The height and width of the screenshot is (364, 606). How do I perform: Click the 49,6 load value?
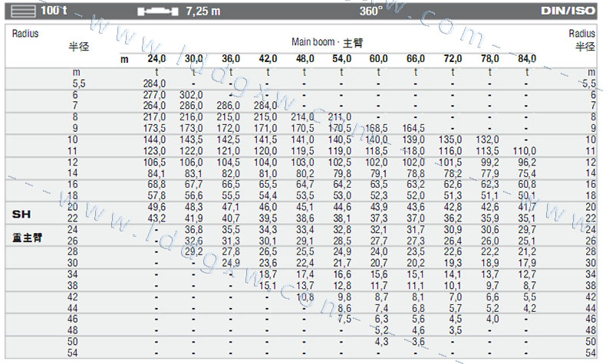click(x=156, y=207)
